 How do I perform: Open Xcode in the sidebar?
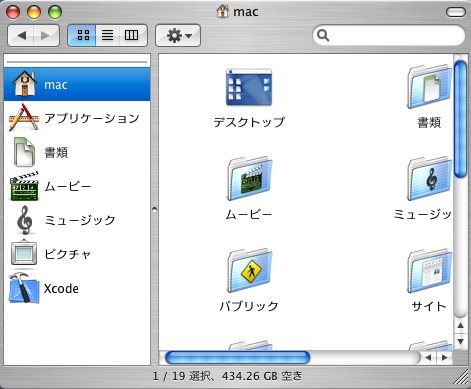coord(77,288)
